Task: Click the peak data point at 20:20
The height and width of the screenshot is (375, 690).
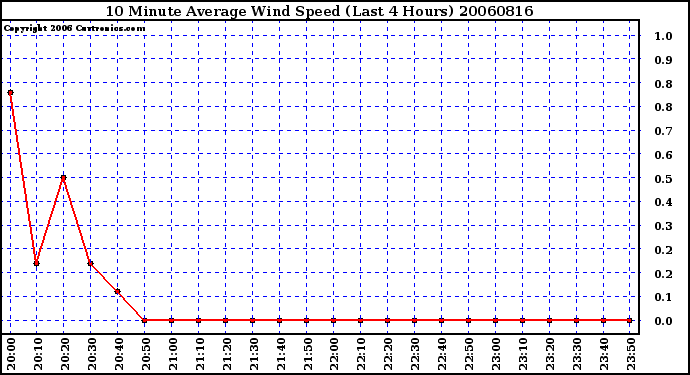Action: click(x=64, y=178)
